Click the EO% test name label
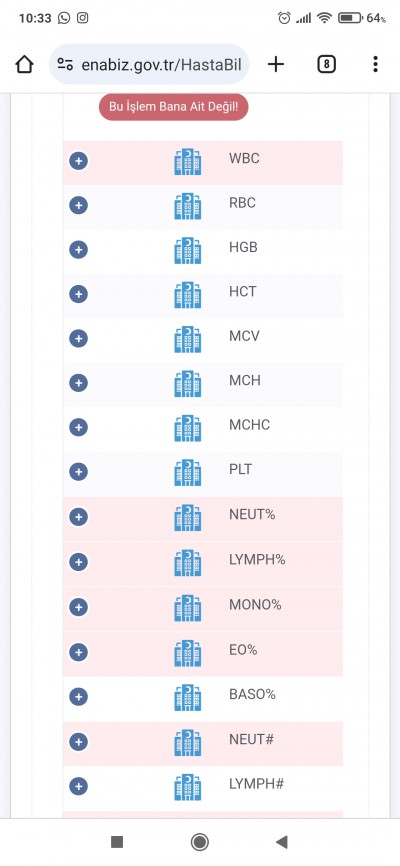Viewport: 400px width, 866px height. coord(243,650)
